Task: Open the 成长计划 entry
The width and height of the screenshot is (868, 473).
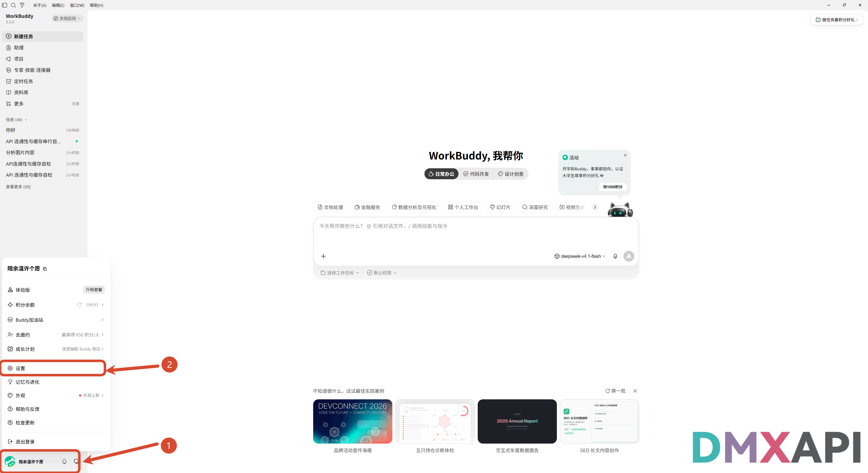Action: tap(56, 349)
